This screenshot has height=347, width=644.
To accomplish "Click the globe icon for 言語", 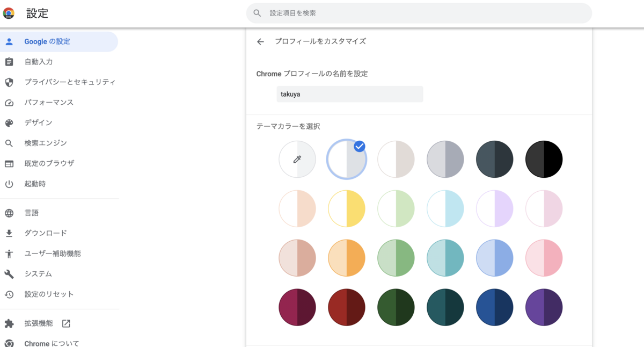I will click(x=9, y=213).
